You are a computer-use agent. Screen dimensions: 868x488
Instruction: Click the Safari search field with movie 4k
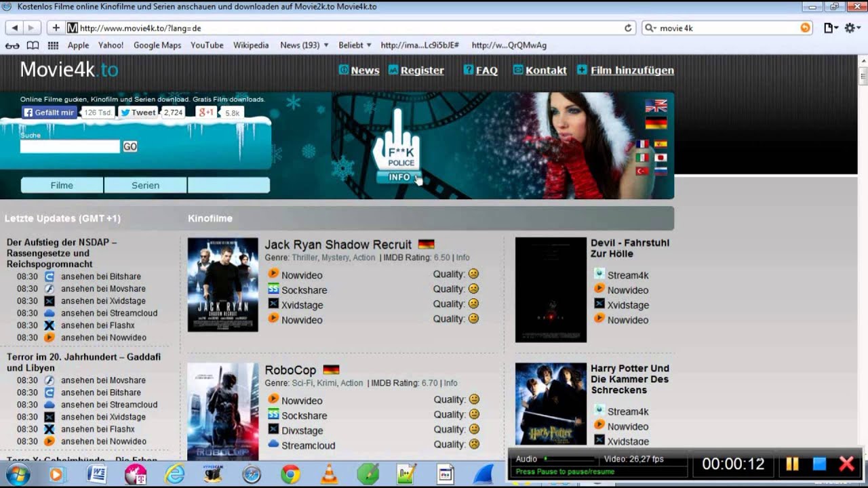pos(727,28)
